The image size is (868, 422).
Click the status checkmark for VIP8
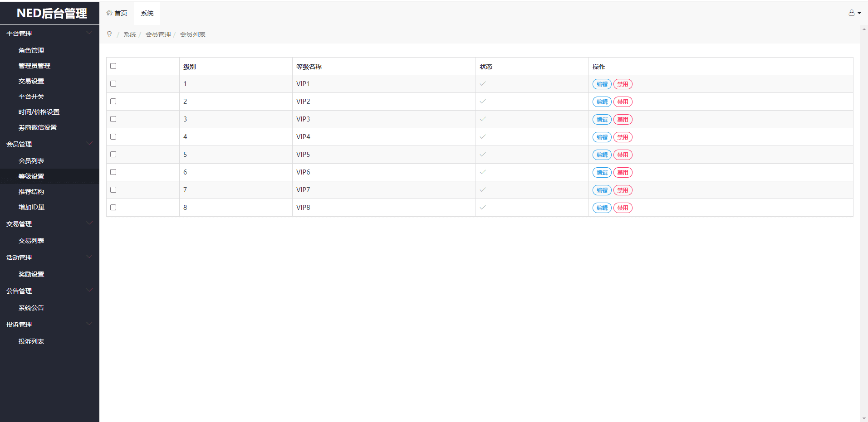[482, 208]
